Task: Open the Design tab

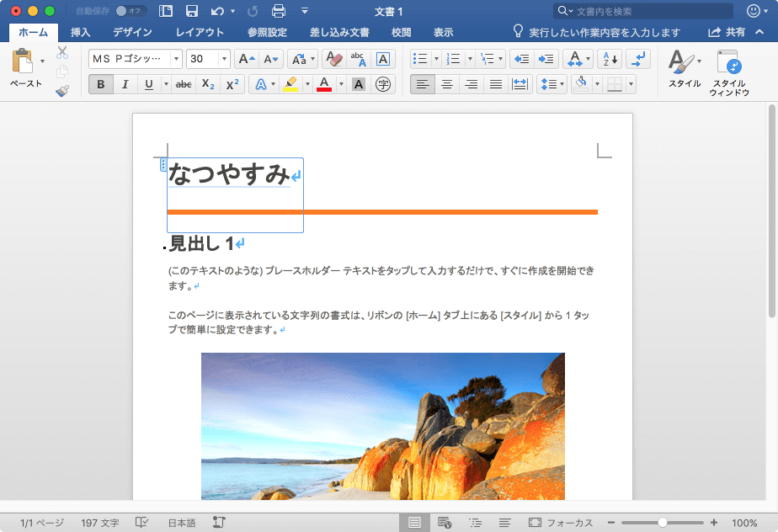Action: tap(132, 32)
